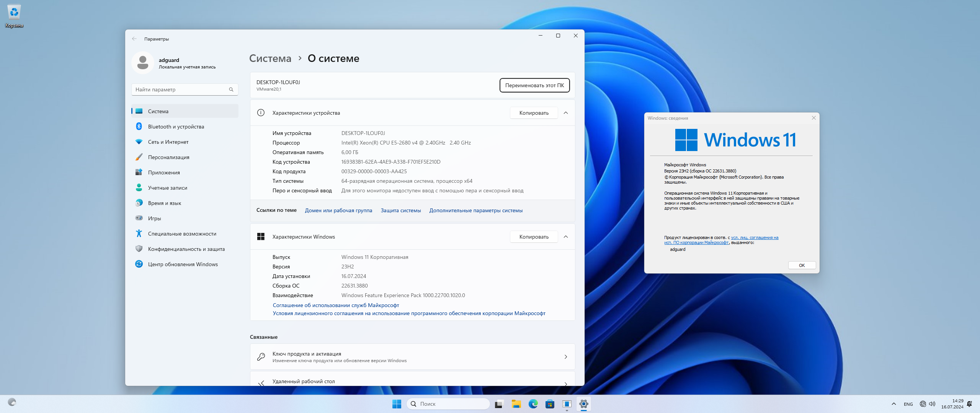Collapse the Device specifications section

(566, 113)
